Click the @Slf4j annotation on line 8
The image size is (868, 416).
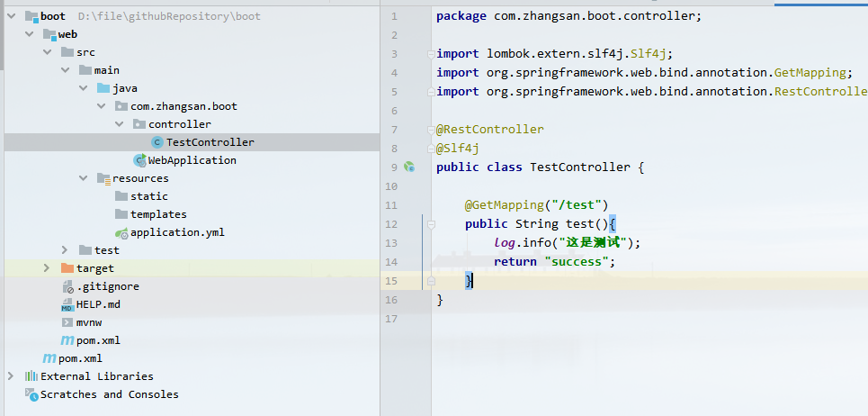(x=458, y=149)
